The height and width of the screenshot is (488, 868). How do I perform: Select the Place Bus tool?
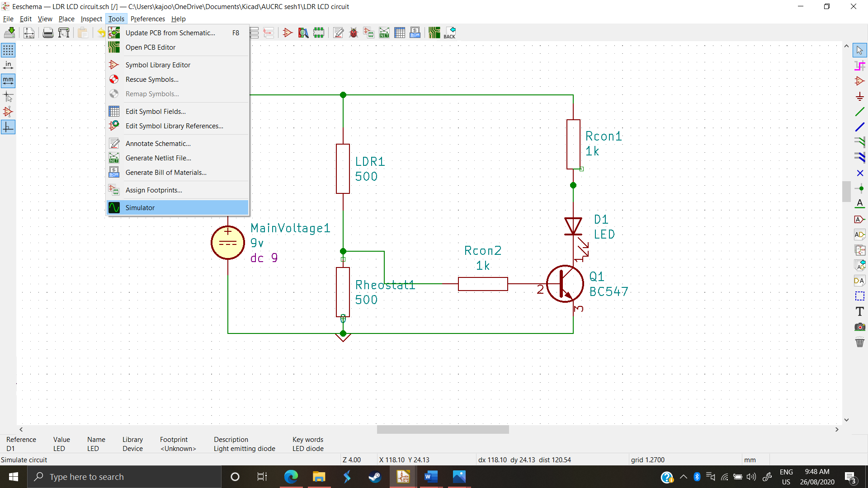click(x=860, y=127)
